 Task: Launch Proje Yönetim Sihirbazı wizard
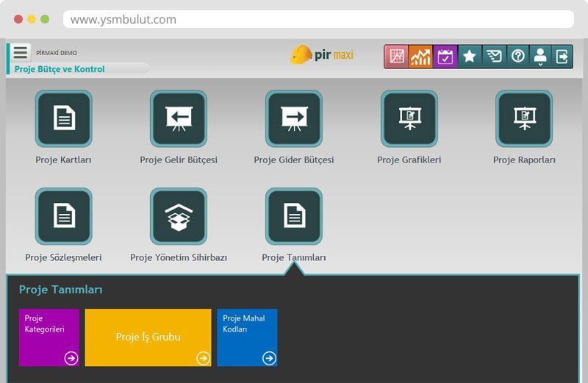179,217
